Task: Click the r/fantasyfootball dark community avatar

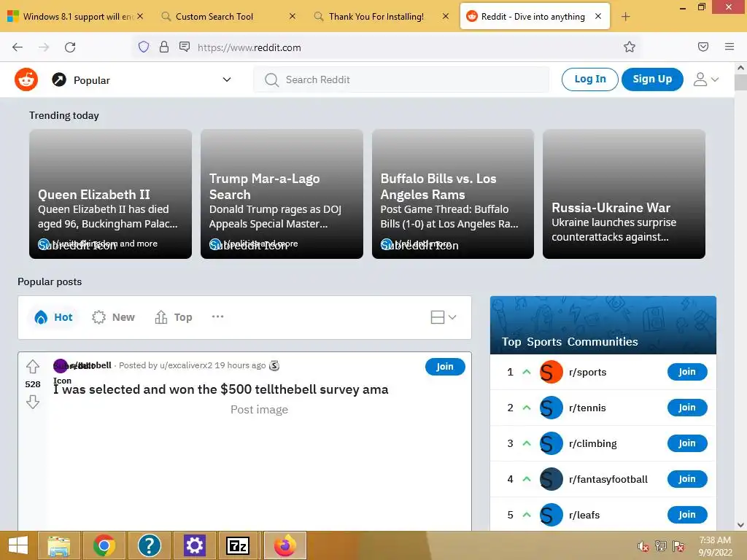Action: 551,479
